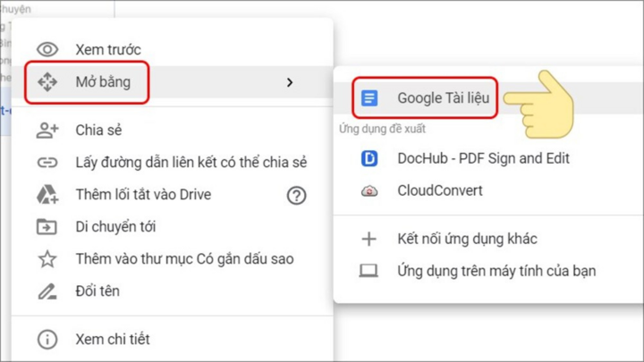
Task: Click the blue Google Docs icon
Action: 369,98
